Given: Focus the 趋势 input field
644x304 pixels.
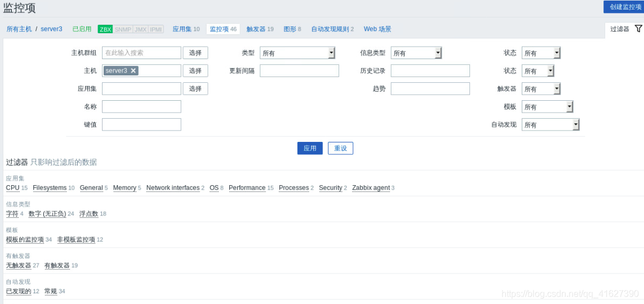Looking at the screenshot, I should click(430, 88).
